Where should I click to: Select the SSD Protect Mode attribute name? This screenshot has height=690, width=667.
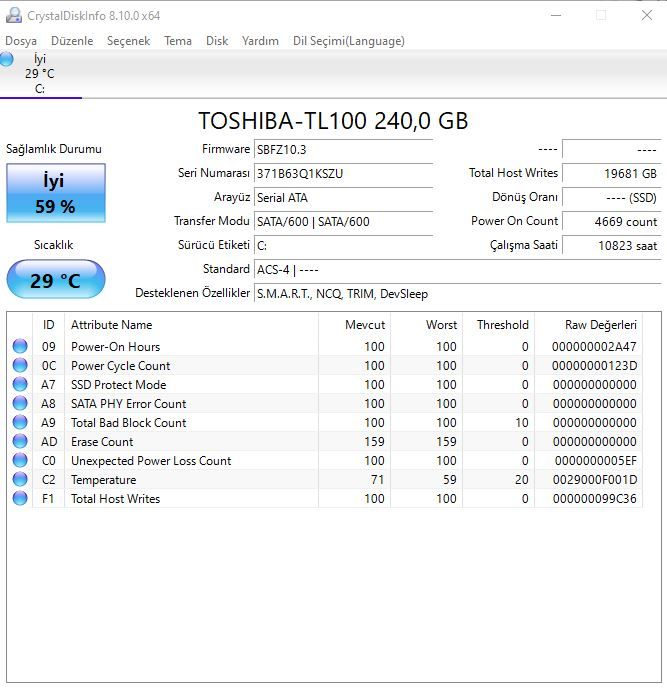118,385
